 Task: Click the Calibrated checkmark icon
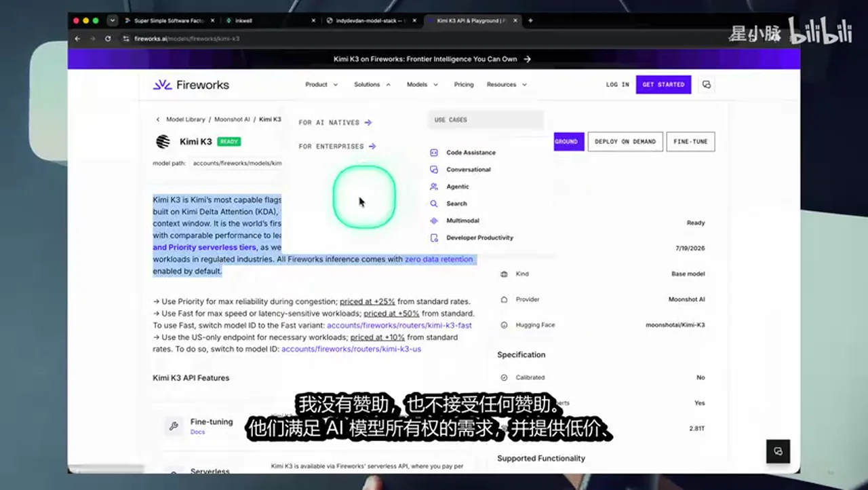point(504,377)
